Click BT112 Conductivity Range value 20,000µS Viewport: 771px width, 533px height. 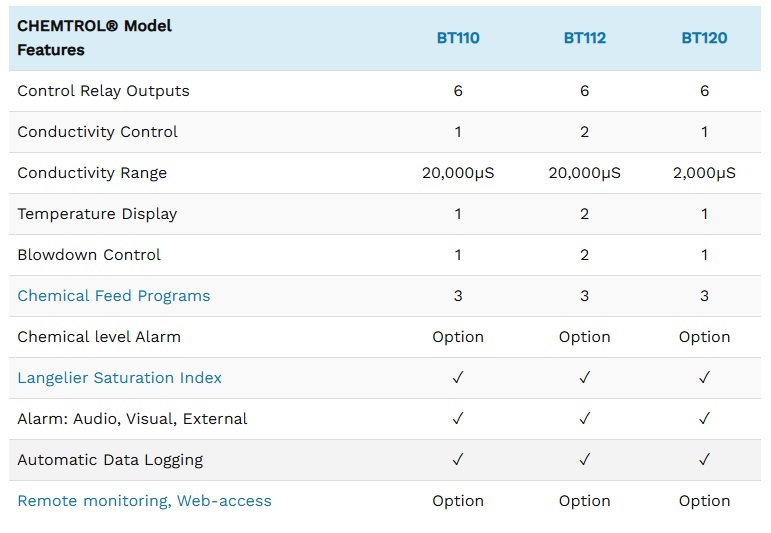tap(584, 173)
